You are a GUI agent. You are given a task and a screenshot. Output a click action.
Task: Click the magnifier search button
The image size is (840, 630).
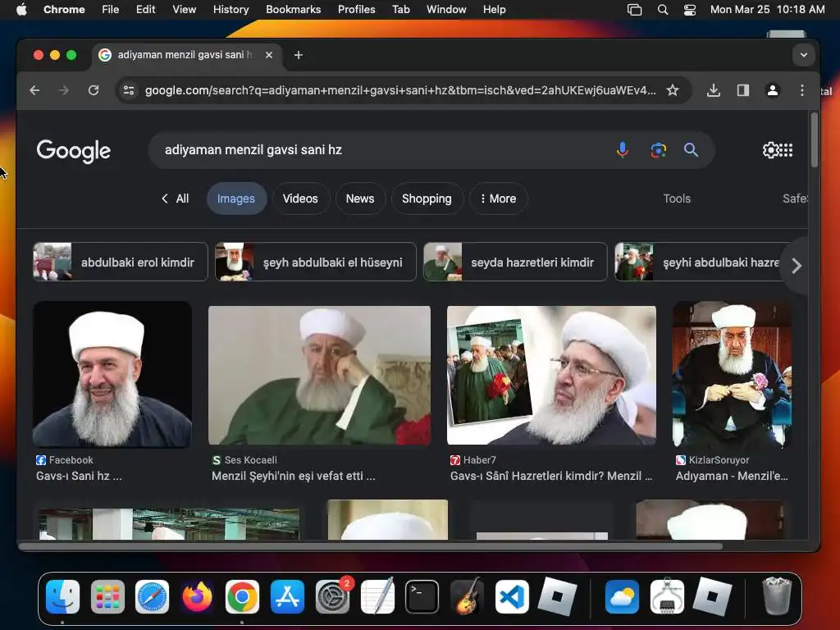(691, 150)
